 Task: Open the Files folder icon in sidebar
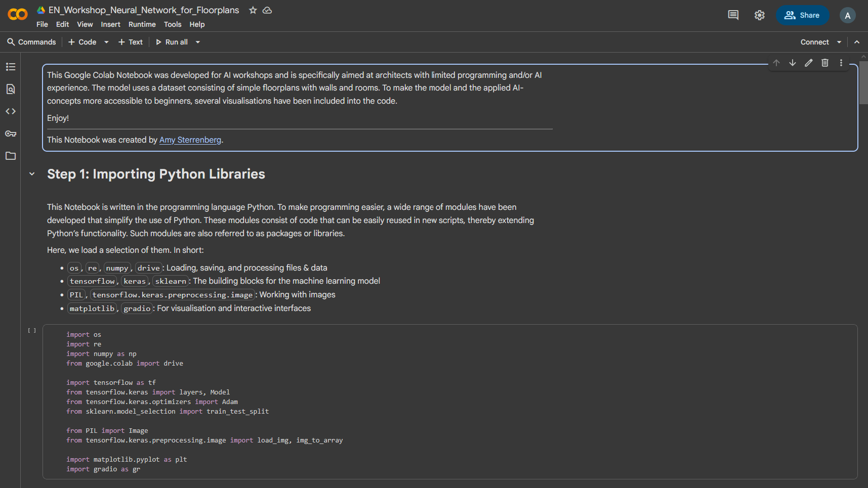coord(11,156)
